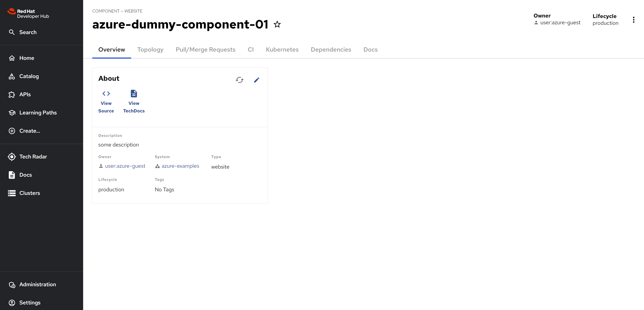Go to Home in sidebar
This screenshot has width=644, height=310.
click(x=26, y=58)
